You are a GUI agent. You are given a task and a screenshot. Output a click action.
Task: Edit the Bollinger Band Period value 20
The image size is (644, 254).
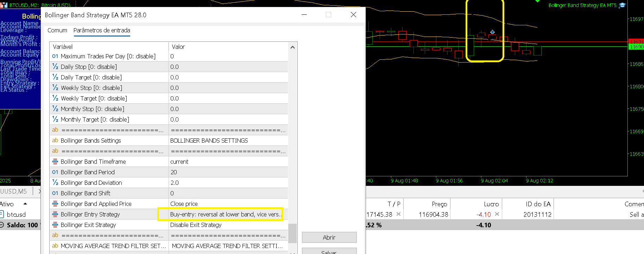[228, 172]
